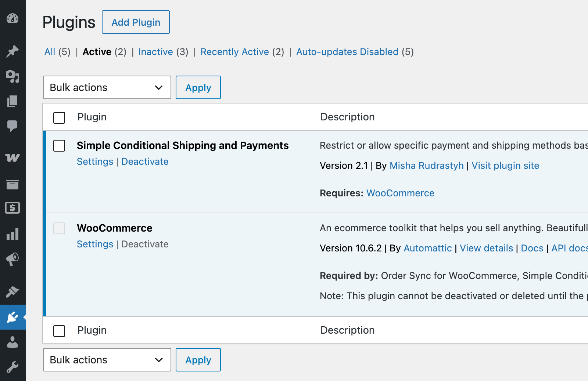Tick the select-all checkbox in table footer
Image resolution: width=588 pixels, height=381 pixels.
coord(59,331)
